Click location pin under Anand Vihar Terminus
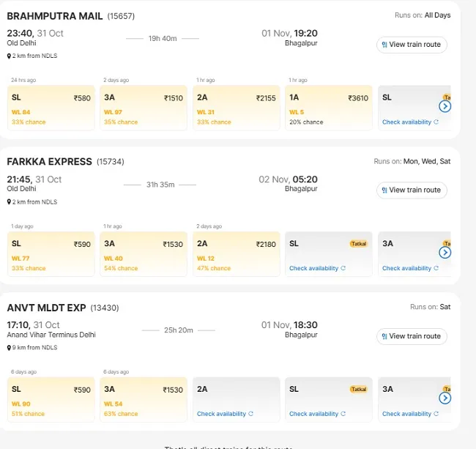The image size is (476, 449). click(9, 348)
